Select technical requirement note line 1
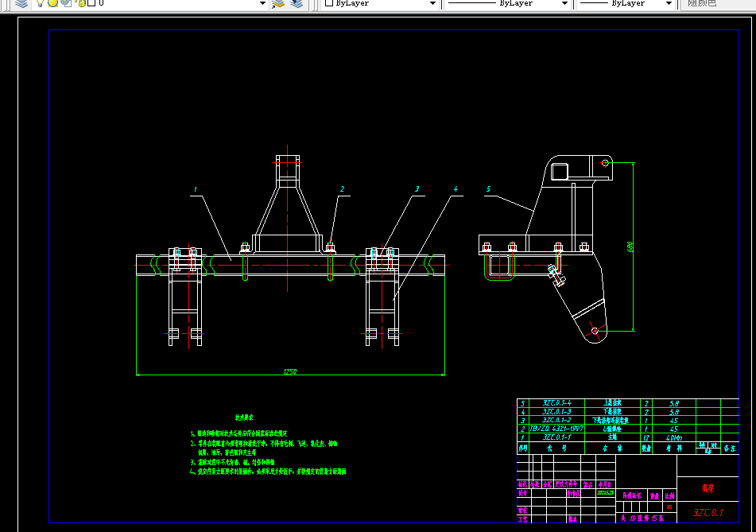Screen dimensions: 756x532 click(239, 433)
